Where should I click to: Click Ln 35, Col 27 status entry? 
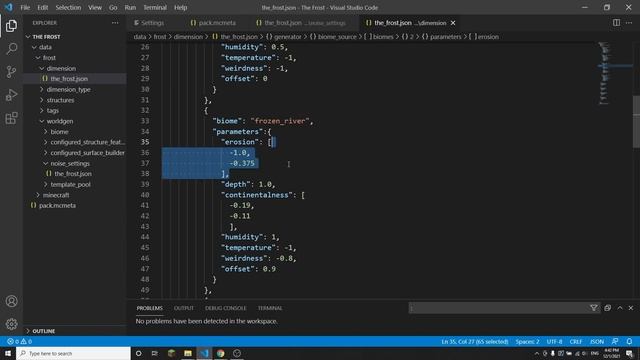475,341
